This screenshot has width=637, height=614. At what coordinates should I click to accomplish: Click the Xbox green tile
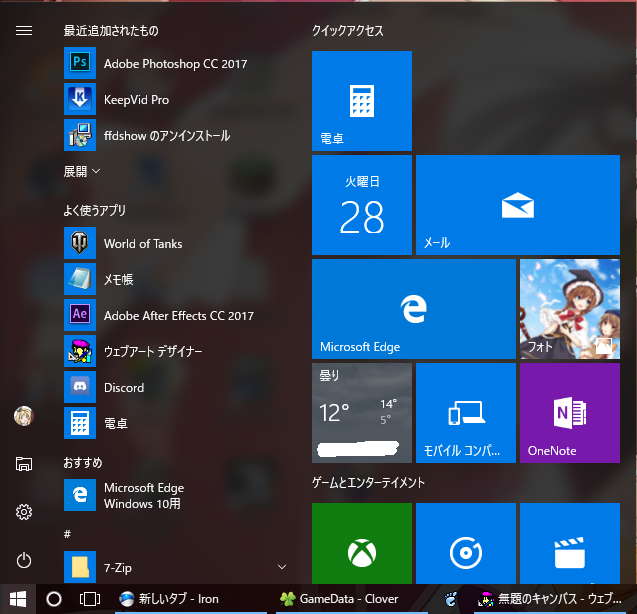click(x=362, y=544)
